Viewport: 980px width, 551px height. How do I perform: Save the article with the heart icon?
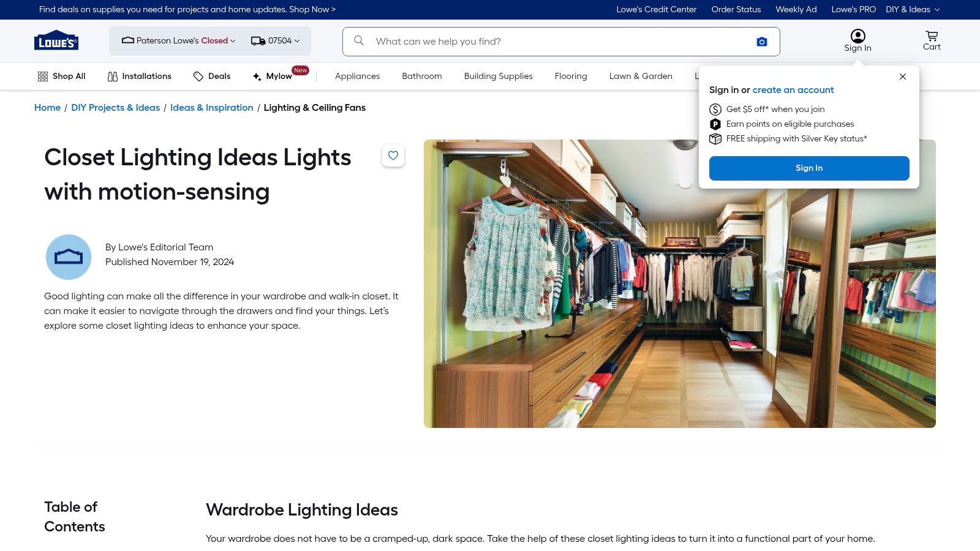[x=393, y=156]
